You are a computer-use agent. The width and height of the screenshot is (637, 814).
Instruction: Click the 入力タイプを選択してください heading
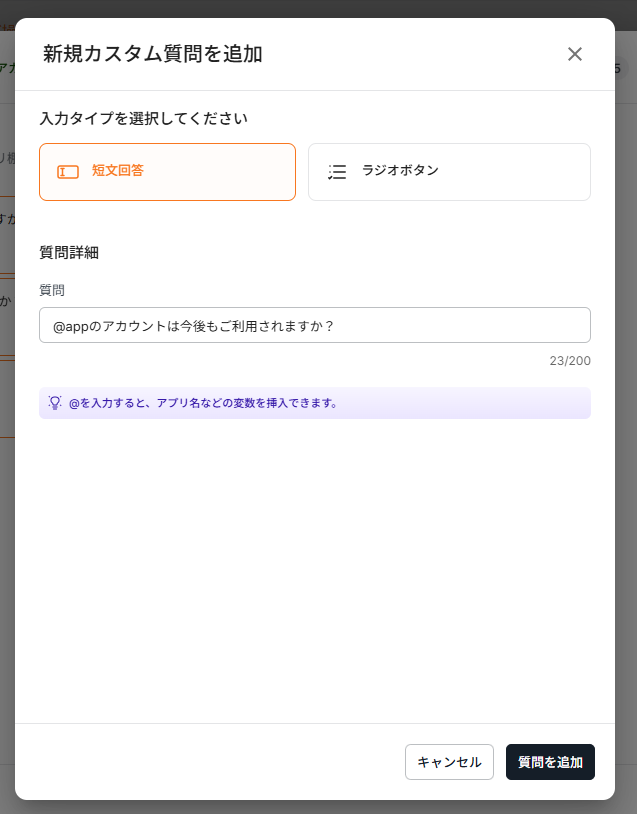143,118
